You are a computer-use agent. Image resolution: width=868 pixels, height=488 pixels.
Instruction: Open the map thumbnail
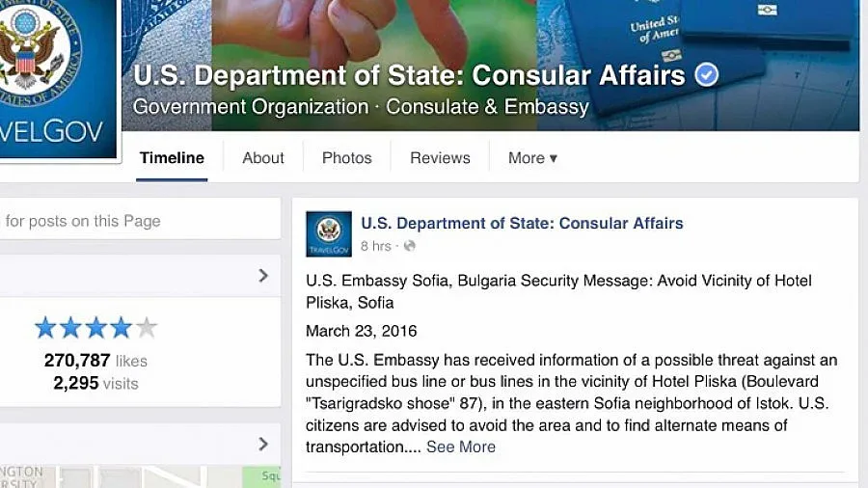(145, 477)
